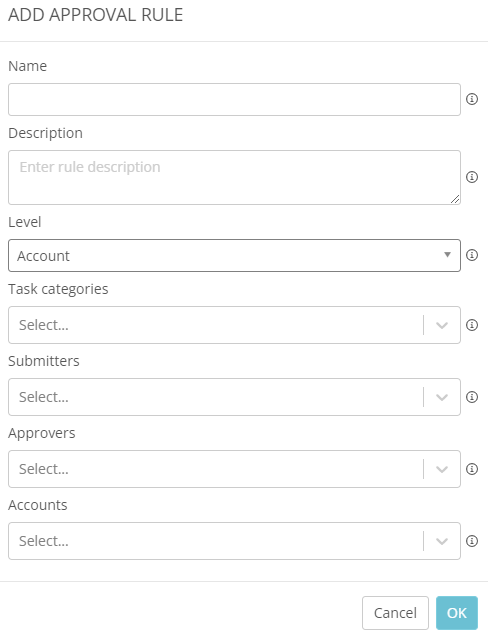The height and width of the screenshot is (634, 488).
Task: Click the info icon beside Description box
Action: tap(472, 177)
